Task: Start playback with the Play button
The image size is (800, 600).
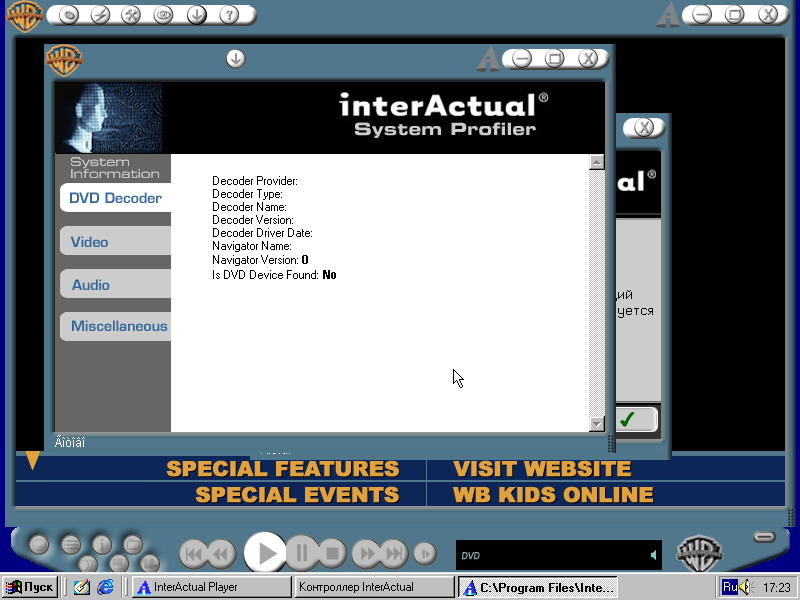Action: coord(265,553)
